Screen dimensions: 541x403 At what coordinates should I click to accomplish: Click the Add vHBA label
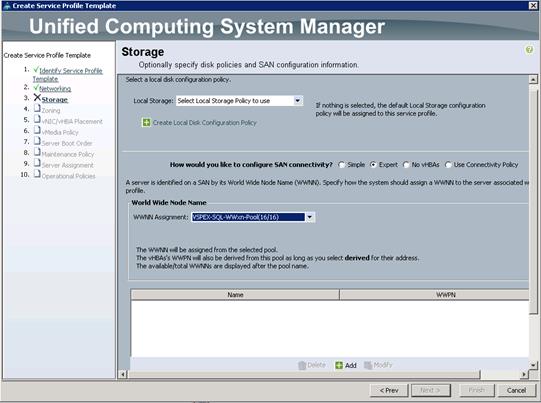click(351, 365)
